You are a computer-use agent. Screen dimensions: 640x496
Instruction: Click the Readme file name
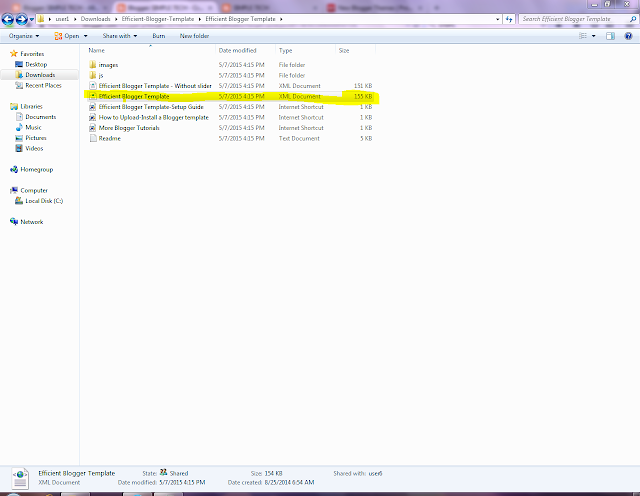pyautogui.click(x=109, y=138)
